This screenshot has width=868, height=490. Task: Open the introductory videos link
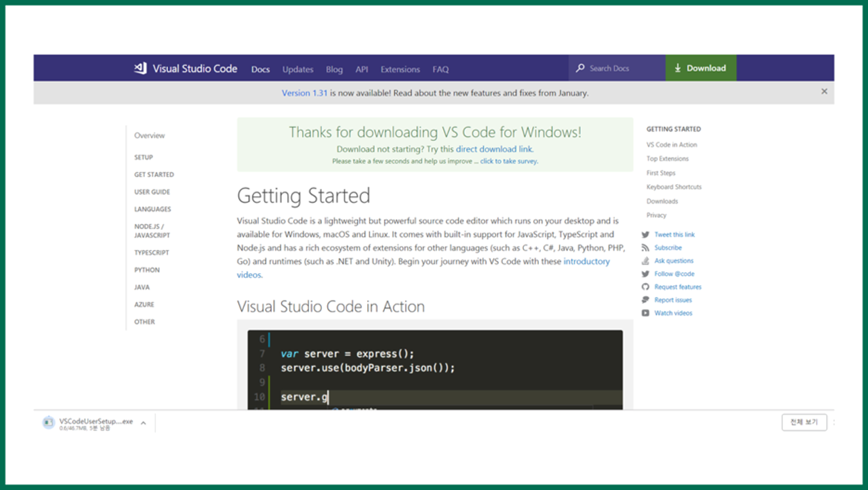[x=423, y=268]
